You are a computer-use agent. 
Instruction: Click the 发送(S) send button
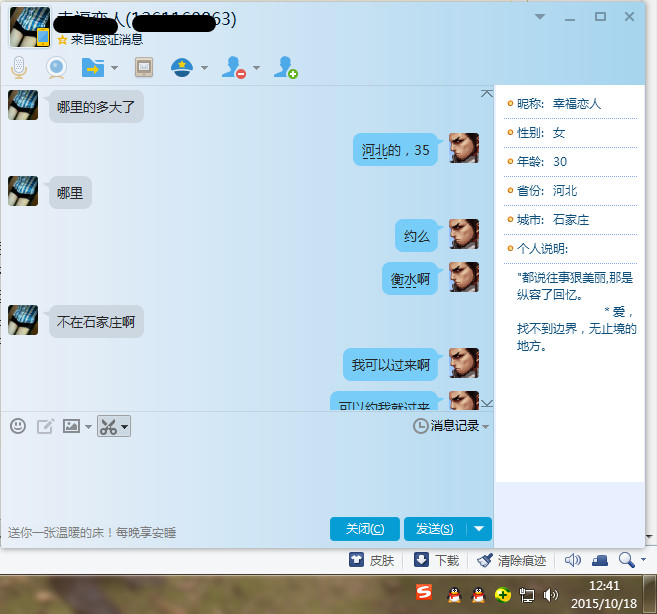point(435,529)
